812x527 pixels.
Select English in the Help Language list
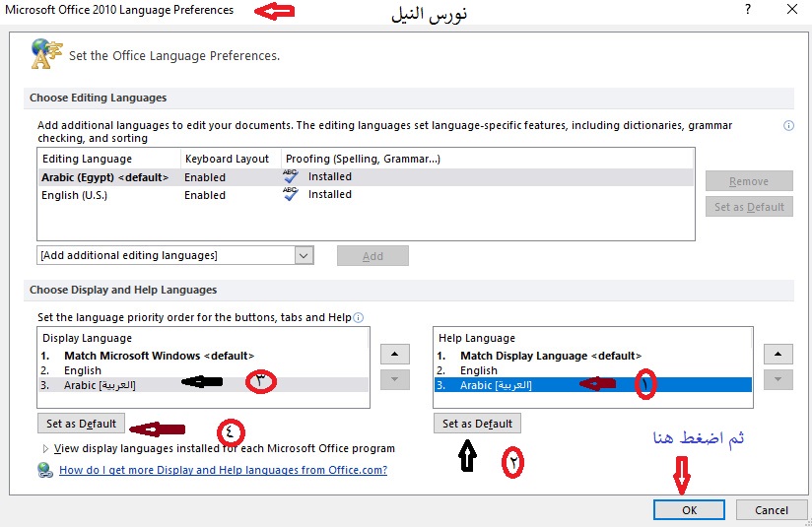click(479, 370)
